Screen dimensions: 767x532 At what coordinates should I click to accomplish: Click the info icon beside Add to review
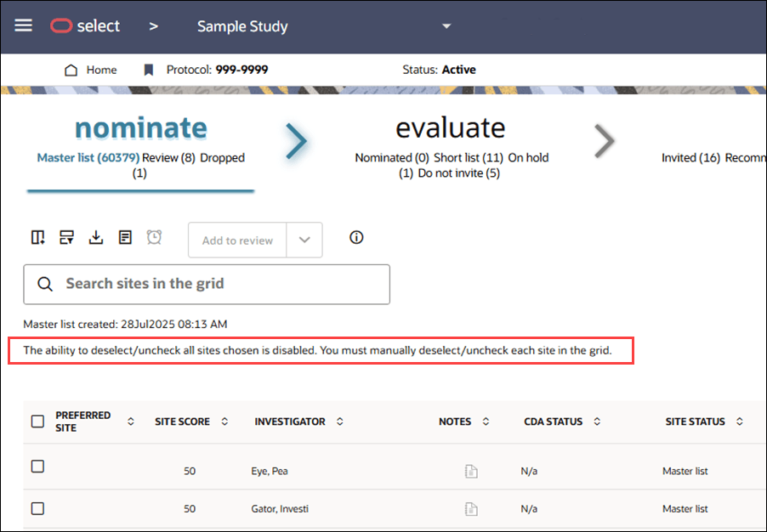tap(355, 237)
